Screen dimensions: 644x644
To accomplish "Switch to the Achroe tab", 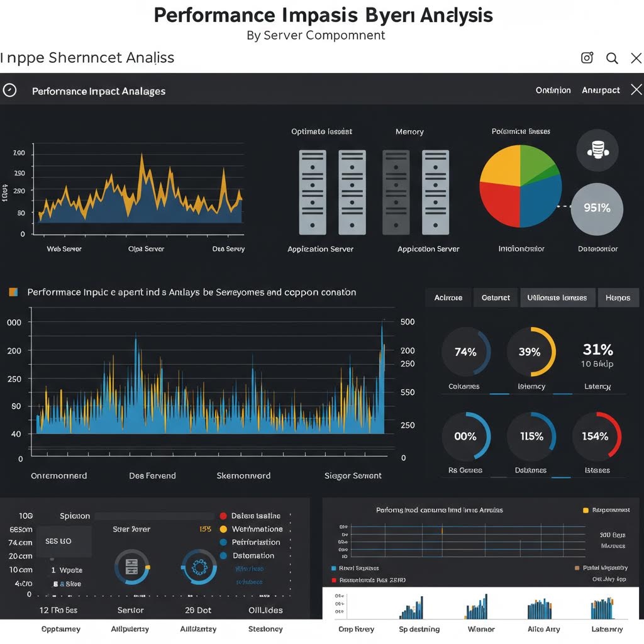I will [x=448, y=297].
